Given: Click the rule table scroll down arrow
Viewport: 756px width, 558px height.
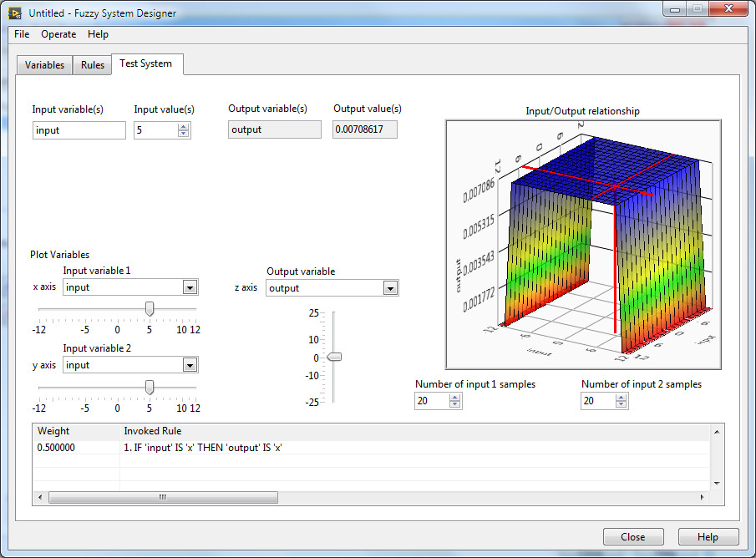Looking at the screenshot, I should click(717, 484).
